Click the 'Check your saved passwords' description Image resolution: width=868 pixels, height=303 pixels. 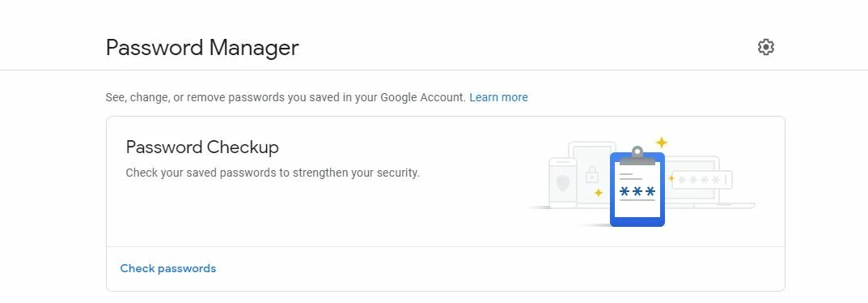[273, 173]
